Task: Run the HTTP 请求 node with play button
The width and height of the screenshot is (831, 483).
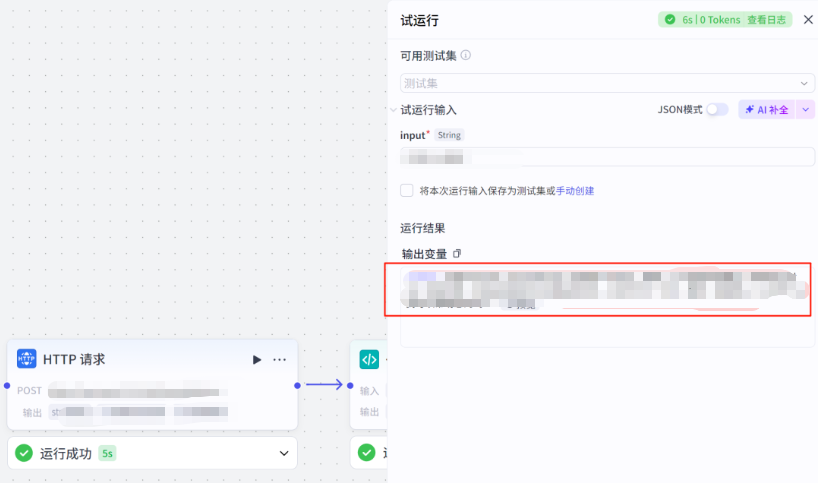Action: point(257,359)
